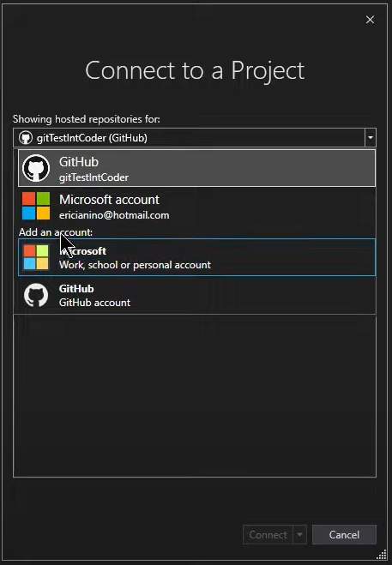Click the 'Showing hosted repositories for:' label
The height and width of the screenshot is (565, 392).
click(87, 119)
